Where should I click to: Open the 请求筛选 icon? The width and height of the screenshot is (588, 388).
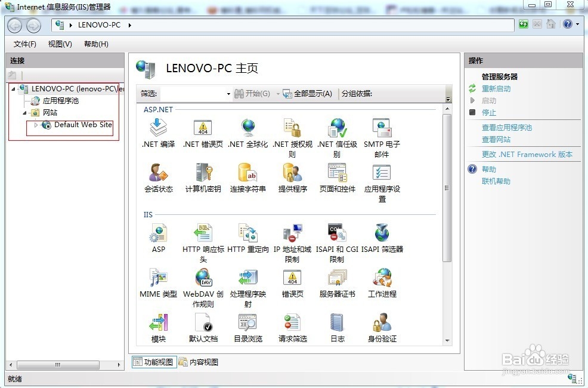pos(292,322)
